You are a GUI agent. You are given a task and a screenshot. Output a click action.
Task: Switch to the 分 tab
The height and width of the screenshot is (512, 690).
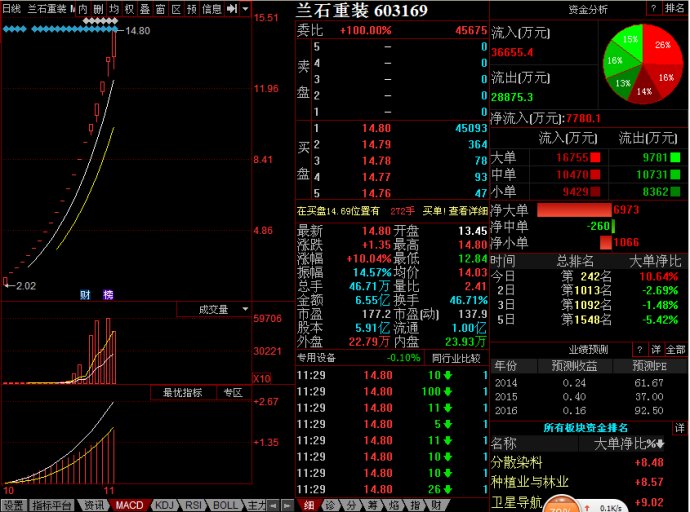point(351,505)
